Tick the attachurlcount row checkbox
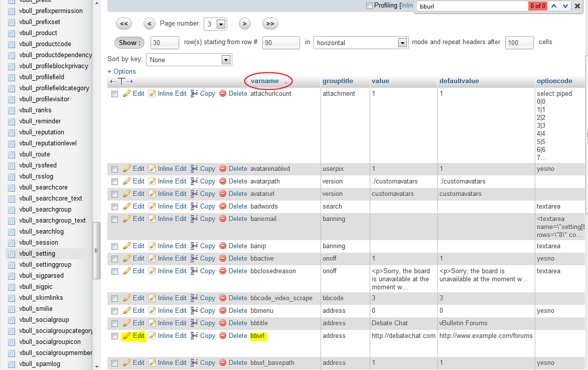The image size is (588, 370). pyautogui.click(x=115, y=94)
